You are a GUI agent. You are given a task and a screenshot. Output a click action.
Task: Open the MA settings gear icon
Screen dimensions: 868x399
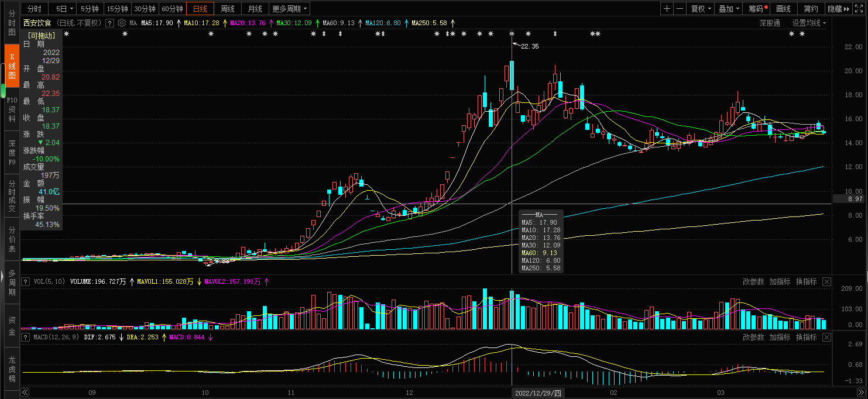click(x=122, y=23)
